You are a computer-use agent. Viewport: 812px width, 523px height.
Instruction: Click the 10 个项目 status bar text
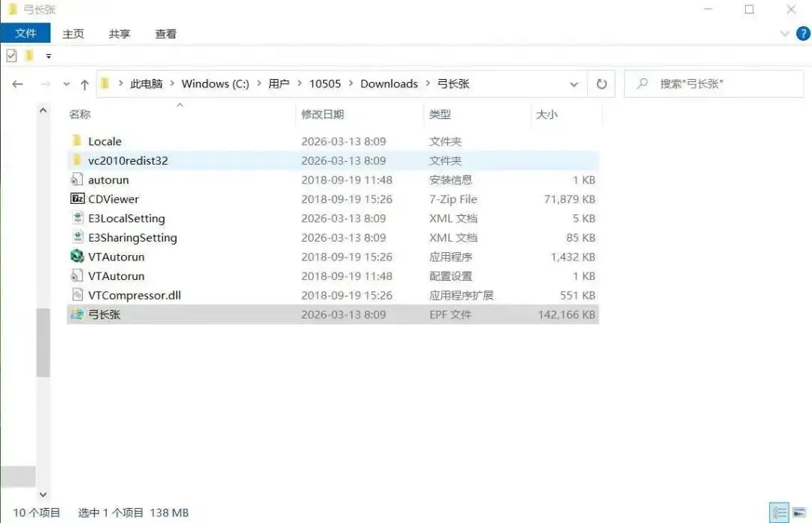[x=36, y=512]
